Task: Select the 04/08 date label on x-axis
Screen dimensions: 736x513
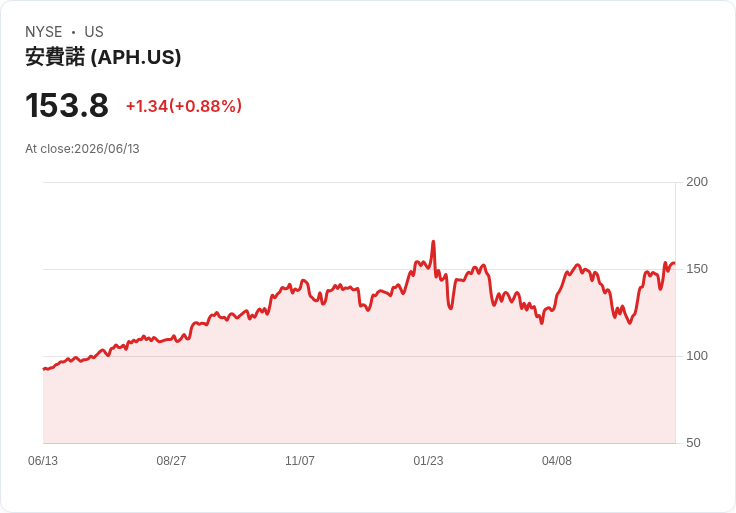Action: [557, 461]
